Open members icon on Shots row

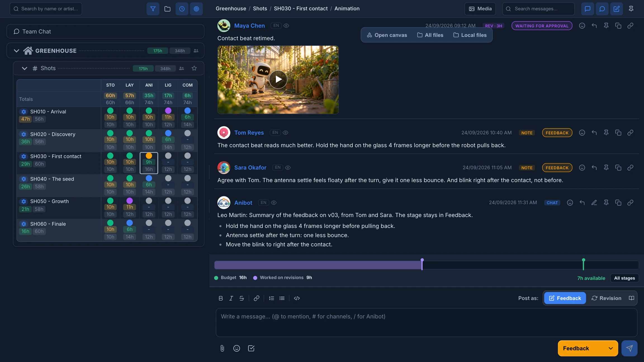point(182,68)
